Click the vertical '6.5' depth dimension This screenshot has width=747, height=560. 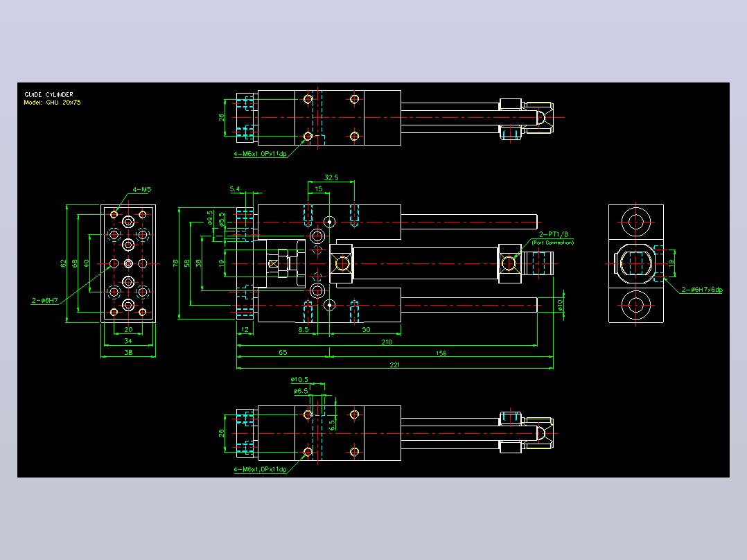pos(332,423)
